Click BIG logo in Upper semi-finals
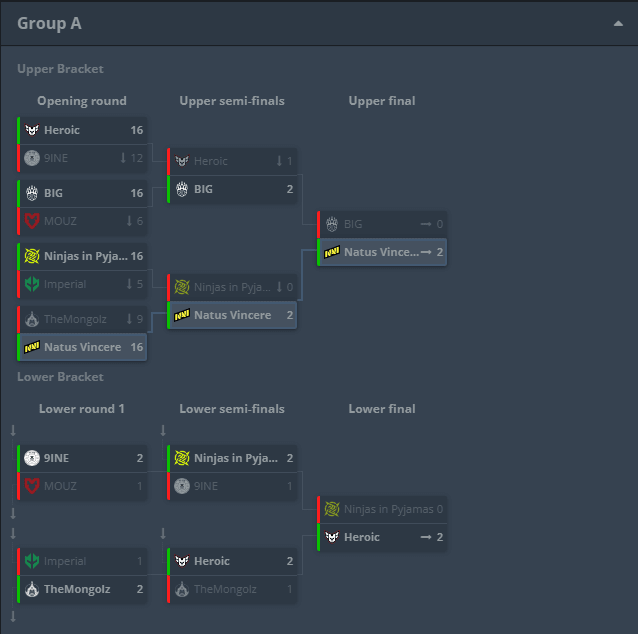The height and width of the screenshot is (634, 638). [x=182, y=189]
